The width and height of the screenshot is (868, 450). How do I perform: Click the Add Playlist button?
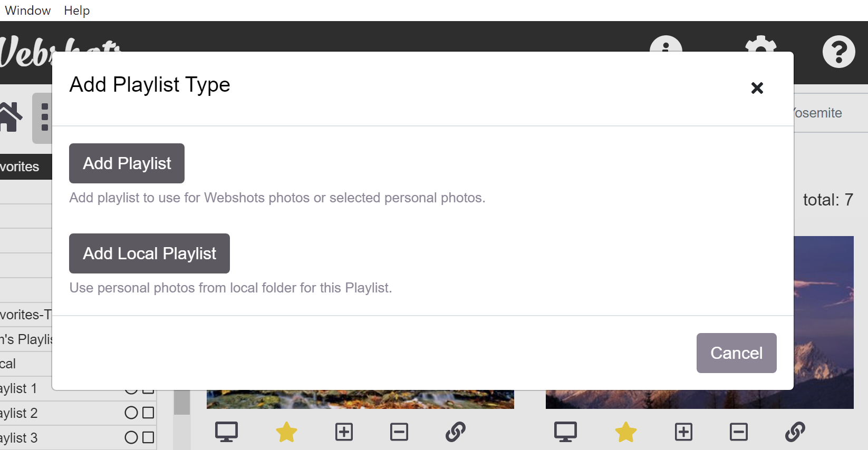point(127,163)
